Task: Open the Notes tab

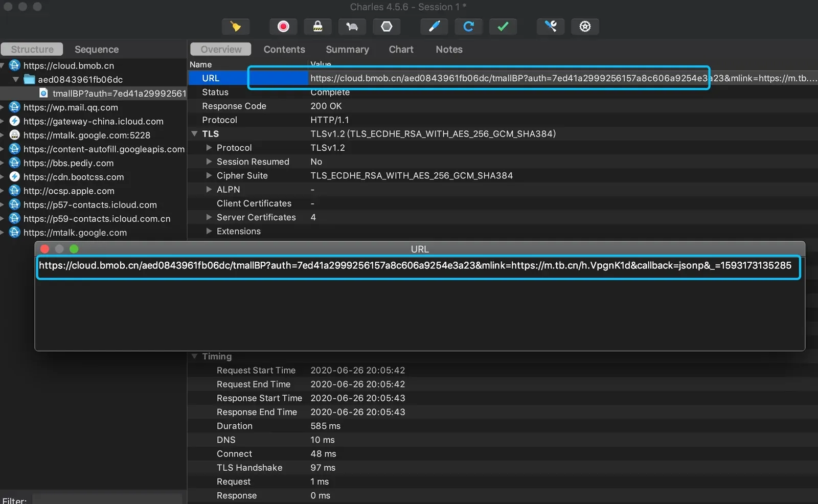Action: point(449,49)
